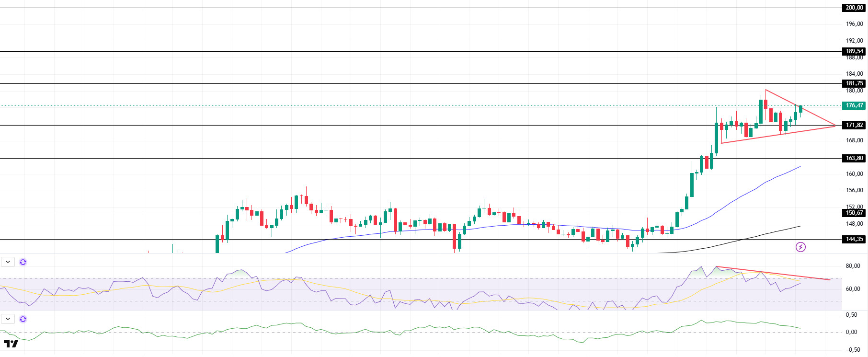This screenshot has width=868, height=357.
Task: Select the 189,54 resistance level label
Action: (854, 51)
